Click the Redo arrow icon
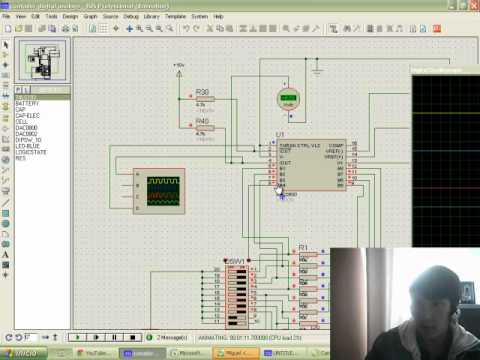Screen dimensions: 480x360 point(197,29)
